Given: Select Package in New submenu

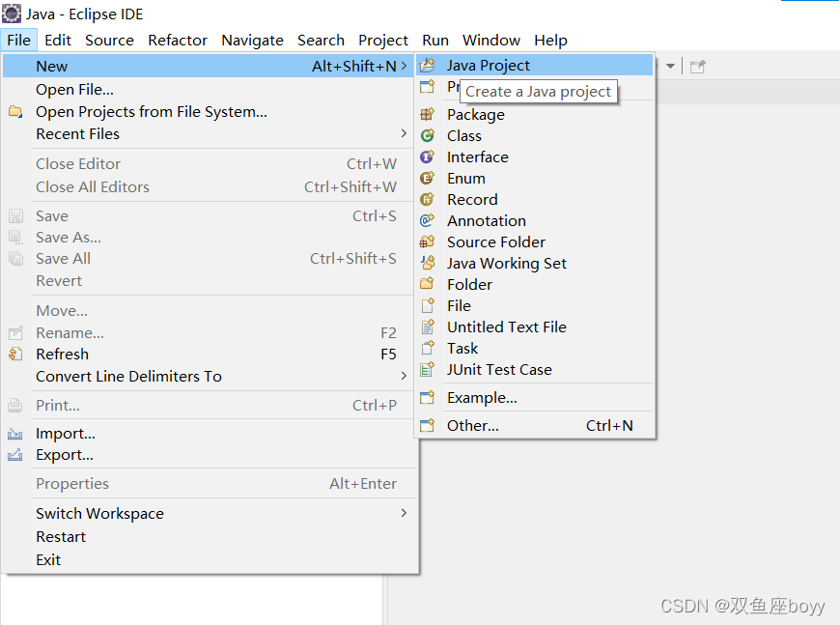Looking at the screenshot, I should (535, 114).
